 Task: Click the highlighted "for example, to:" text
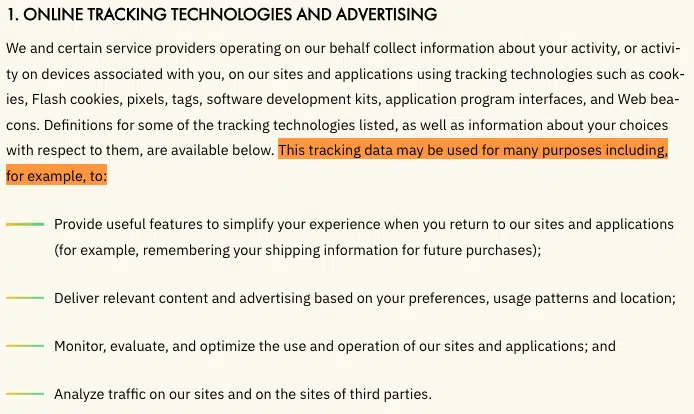click(x=56, y=175)
